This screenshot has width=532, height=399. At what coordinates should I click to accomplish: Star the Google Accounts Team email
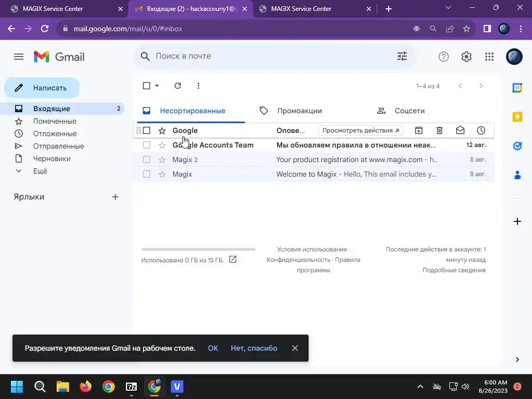(162, 145)
